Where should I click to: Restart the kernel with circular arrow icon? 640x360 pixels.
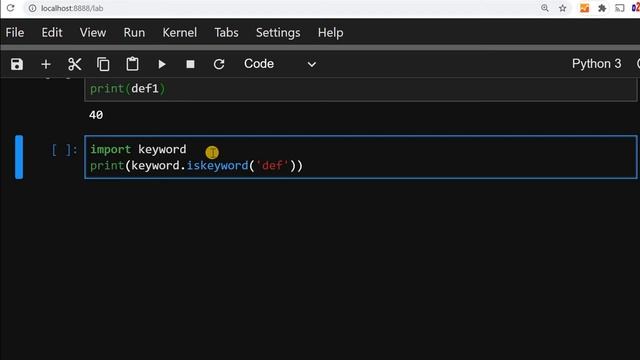click(219, 64)
